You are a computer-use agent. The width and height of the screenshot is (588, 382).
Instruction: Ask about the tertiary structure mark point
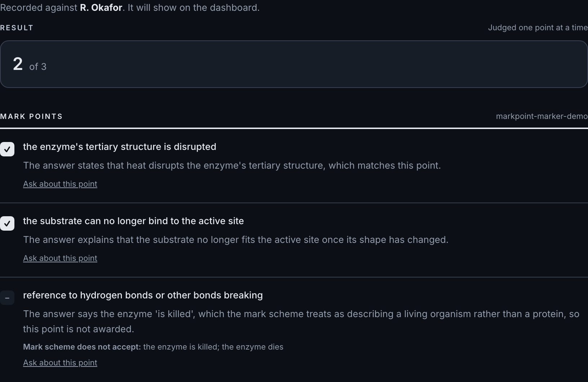click(x=60, y=184)
